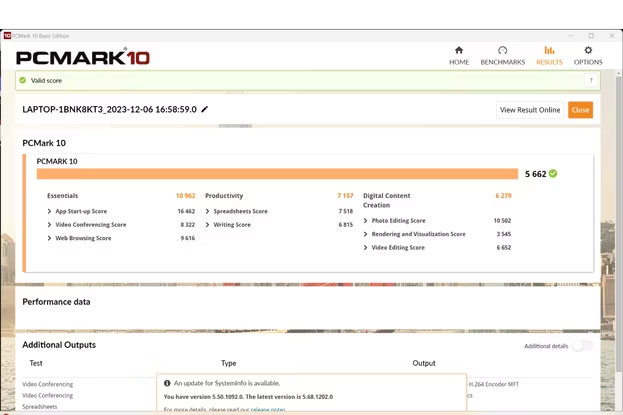Click the H.264 Encoder MFT output value

pyautogui.click(x=493, y=384)
